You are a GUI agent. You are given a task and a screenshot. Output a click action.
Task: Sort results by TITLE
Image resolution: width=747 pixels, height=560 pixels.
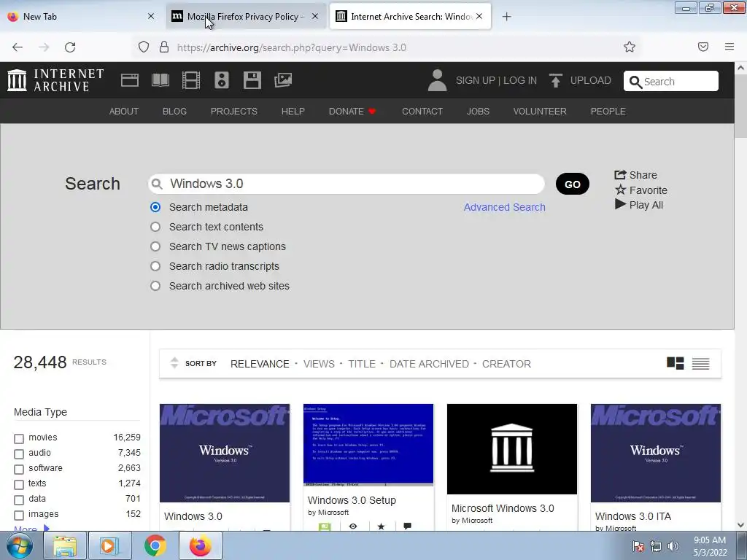pos(362,364)
